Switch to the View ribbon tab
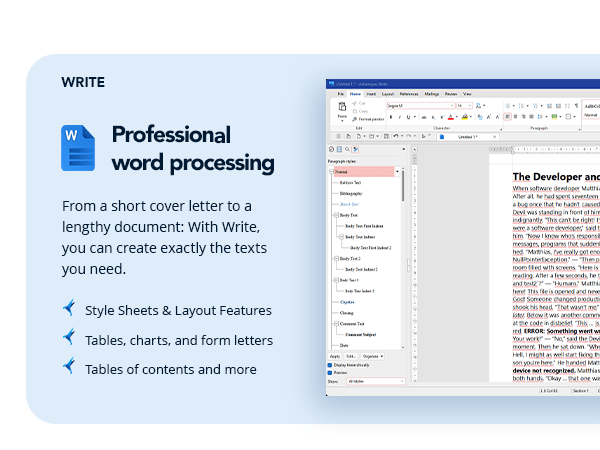Screen dimensions: 600x450 467,94
